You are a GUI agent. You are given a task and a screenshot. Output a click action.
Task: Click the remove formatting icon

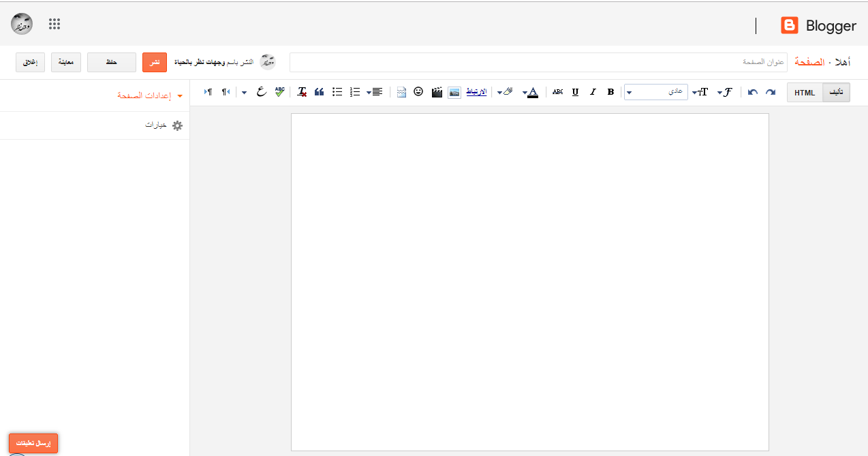point(302,92)
